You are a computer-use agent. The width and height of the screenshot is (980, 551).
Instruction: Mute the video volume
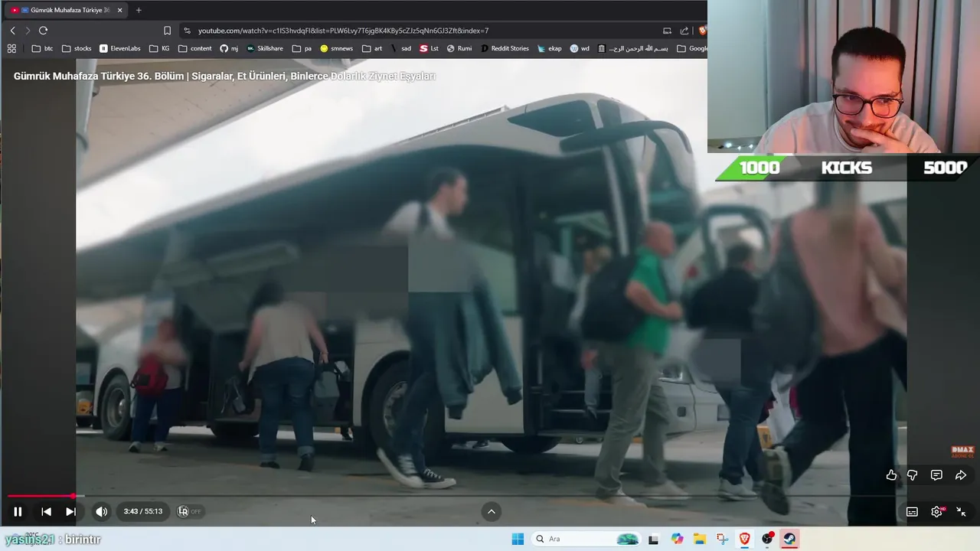pyautogui.click(x=101, y=511)
